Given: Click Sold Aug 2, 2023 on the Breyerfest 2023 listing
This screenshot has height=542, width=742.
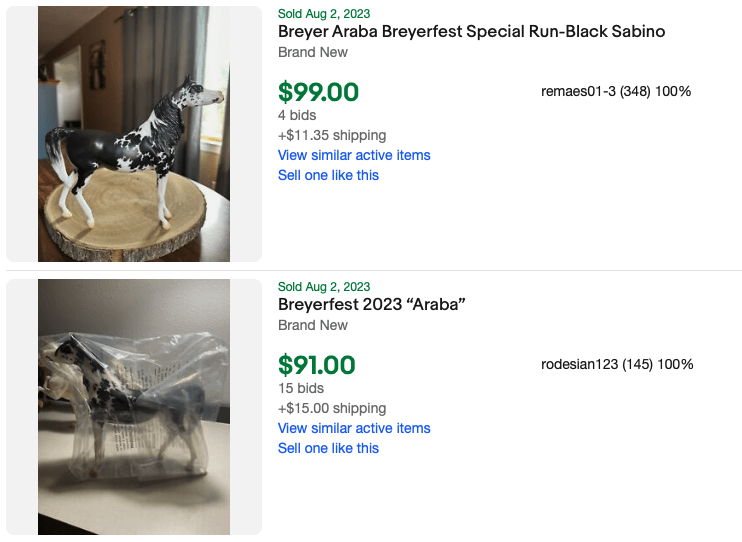Looking at the screenshot, I should pos(324,287).
